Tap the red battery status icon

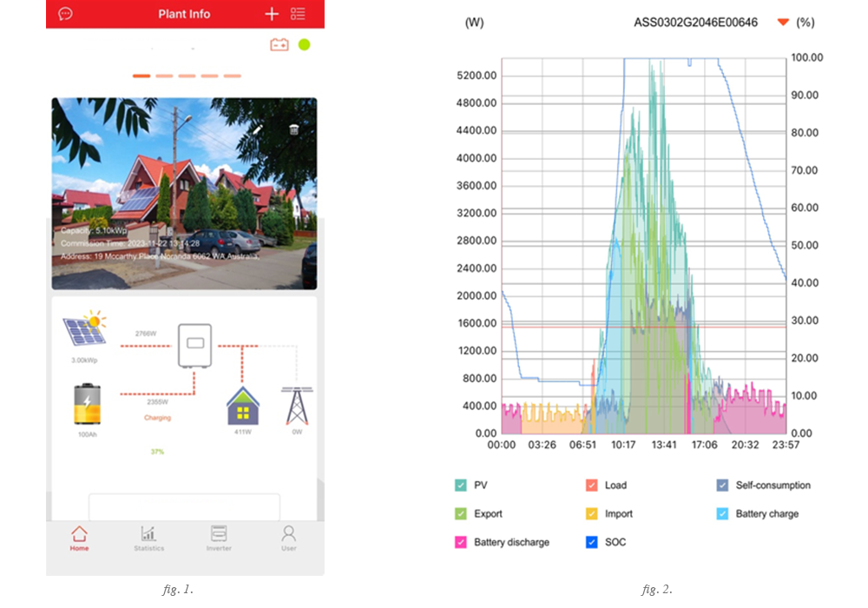point(279,44)
